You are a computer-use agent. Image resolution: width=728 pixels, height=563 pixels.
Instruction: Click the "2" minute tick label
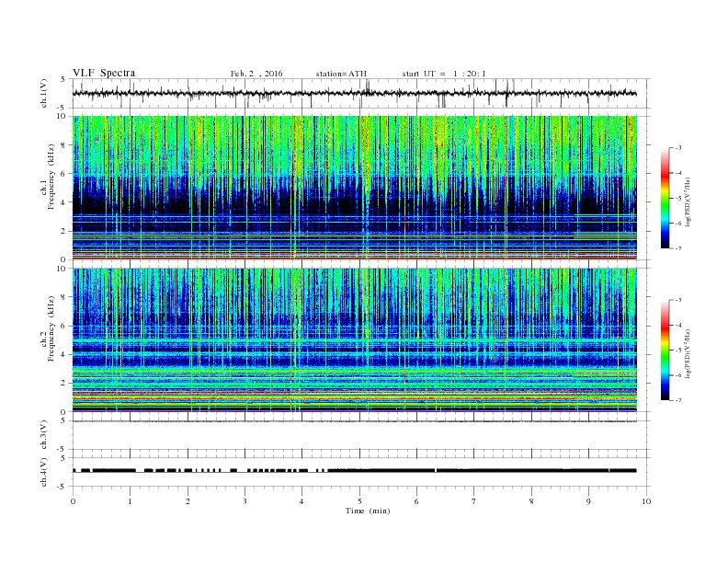pos(188,501)
